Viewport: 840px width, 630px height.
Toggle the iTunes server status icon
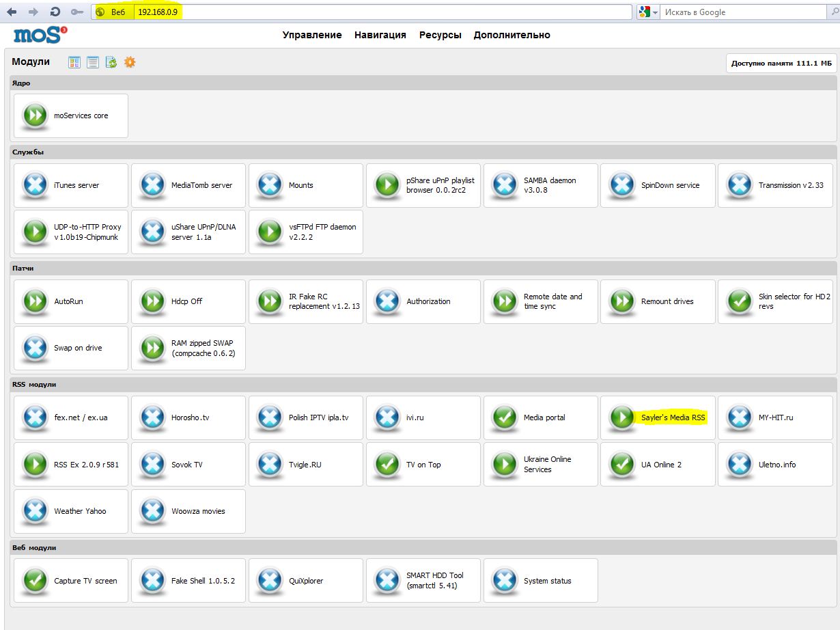coord(34,185)
